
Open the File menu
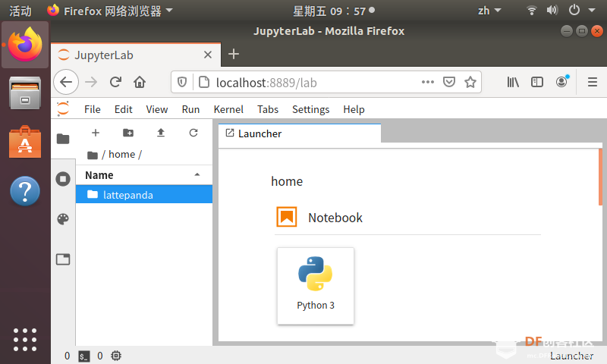[x=92, y=109]
